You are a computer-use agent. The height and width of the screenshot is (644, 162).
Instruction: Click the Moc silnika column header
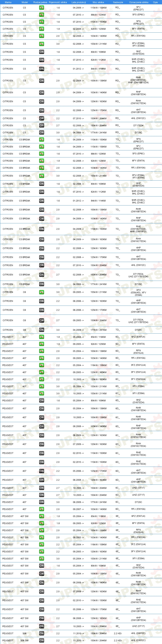point(98,2)
